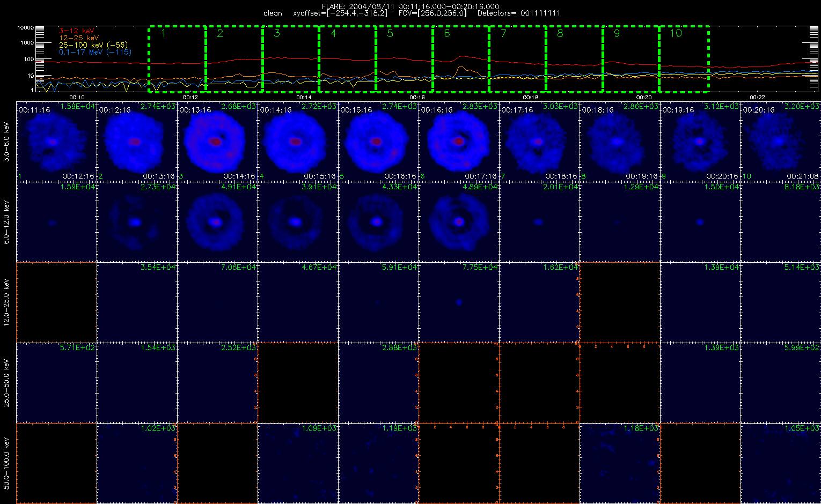
Task: View the 3.0-6.0 keV image starting 00:16:16
Action: coord(459,142)
